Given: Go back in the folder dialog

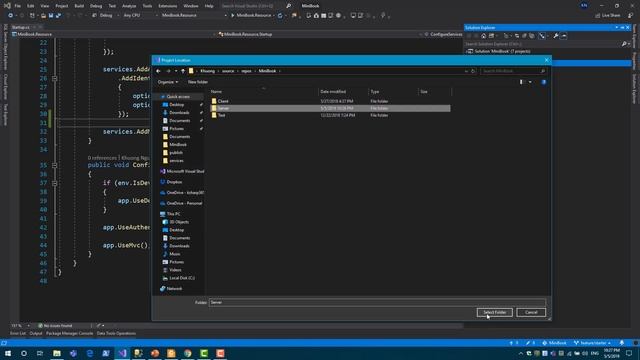Looking at the screenshot, I should 158,71.
